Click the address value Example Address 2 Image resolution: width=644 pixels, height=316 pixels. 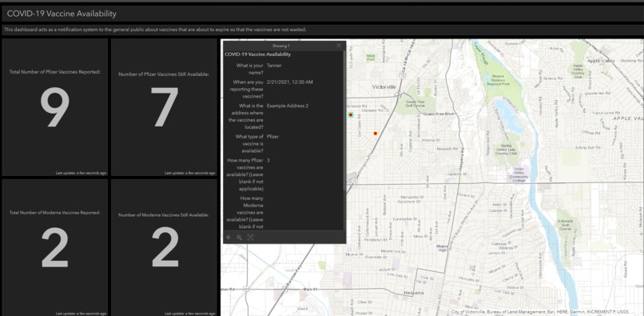click(x=288, y=106)
